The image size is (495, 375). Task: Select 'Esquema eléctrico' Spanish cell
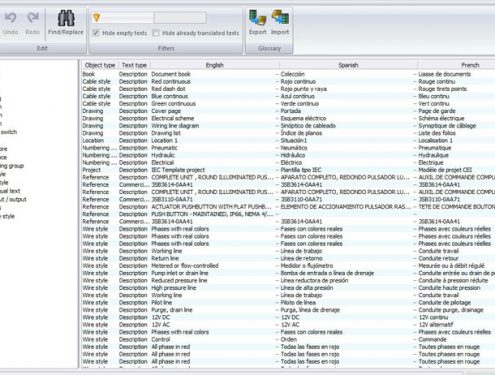303,118
